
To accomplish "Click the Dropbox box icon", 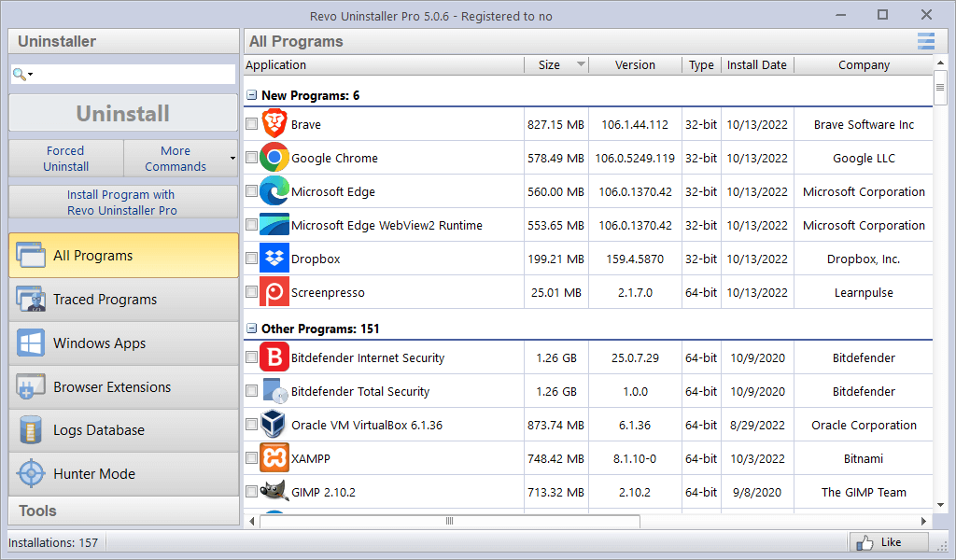I will pos(274,258).
